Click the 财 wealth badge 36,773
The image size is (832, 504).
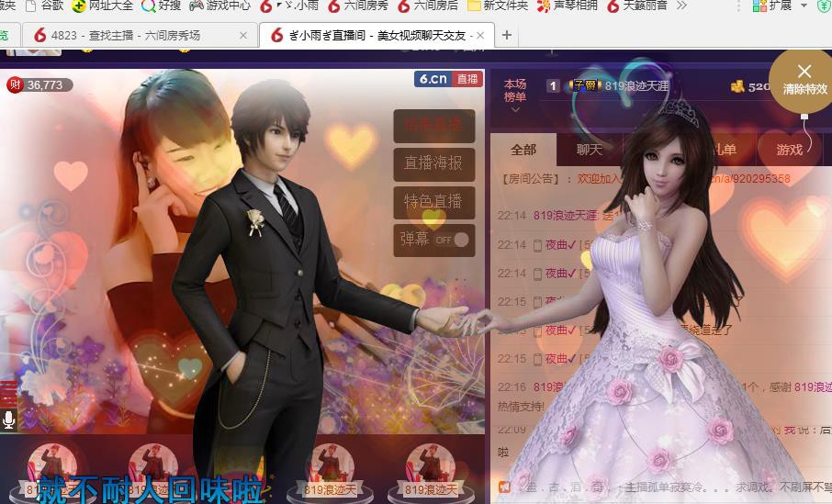(39, 84)
